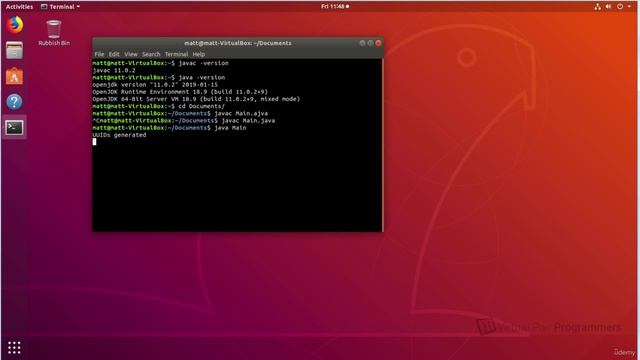Open the Terminal menu in menu bar
The image size is (640, 360).
click(176, 54)
